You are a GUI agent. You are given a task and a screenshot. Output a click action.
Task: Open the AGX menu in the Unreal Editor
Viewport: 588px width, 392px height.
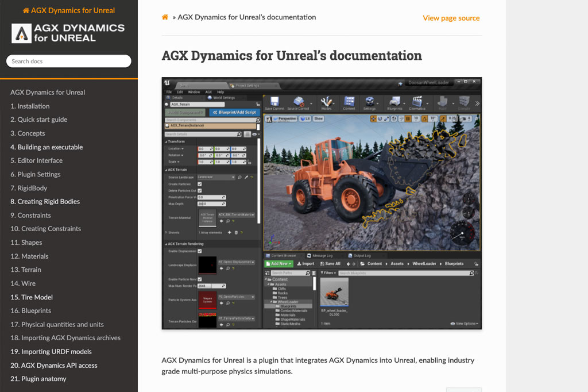pos(209,92)
